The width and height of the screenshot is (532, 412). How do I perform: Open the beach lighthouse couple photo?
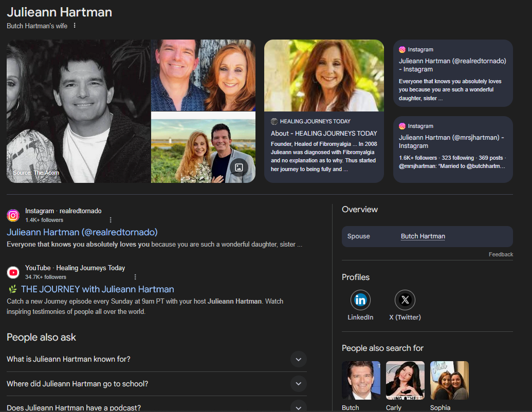pos(203,147)
